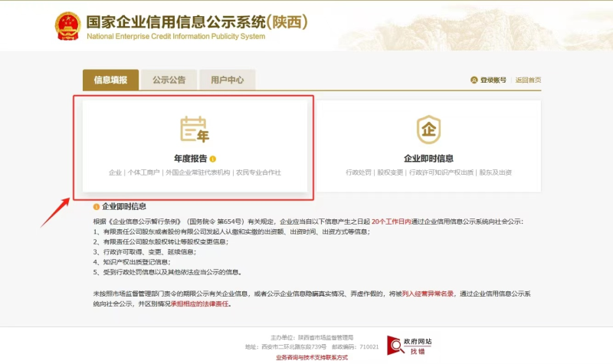The image size is (613, 364).
Task: Switch to the 用户中心 tab
Action: click(x=227, y=80)
